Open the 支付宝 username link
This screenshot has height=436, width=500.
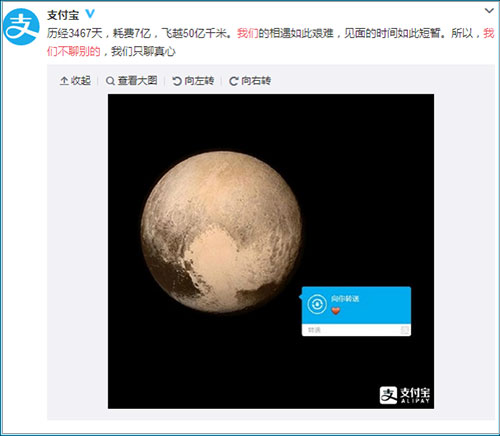pos(63,15)
